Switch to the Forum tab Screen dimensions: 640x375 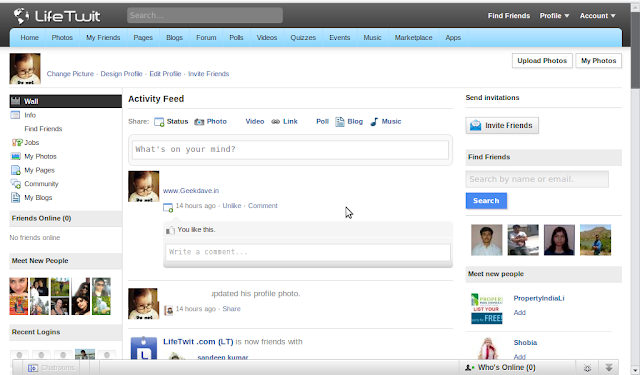pos(206,38)
